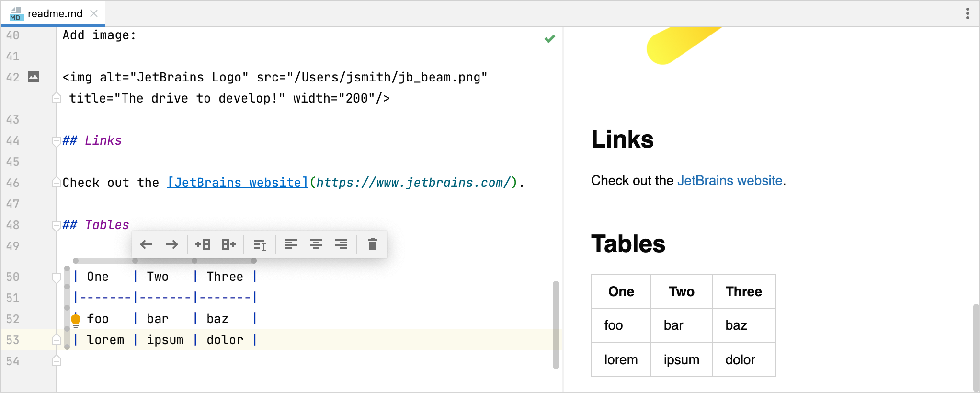Click the image gutter icon on line 42
This screenshot has width=980, height=393.
(34, 77)
